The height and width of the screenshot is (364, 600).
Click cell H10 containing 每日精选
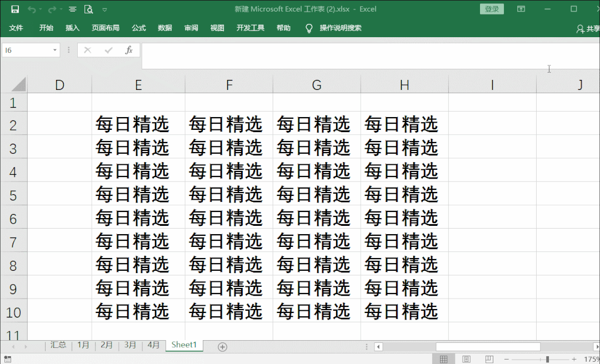404,311
